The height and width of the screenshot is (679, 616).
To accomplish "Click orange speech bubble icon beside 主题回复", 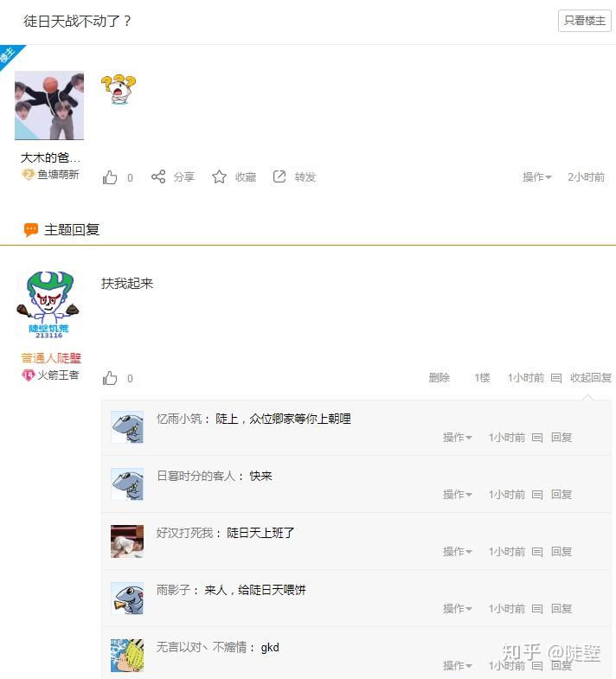I will pos(31,230).
